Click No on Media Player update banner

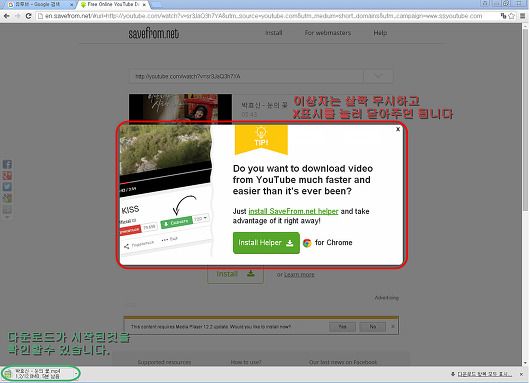(x=372, y=327)
